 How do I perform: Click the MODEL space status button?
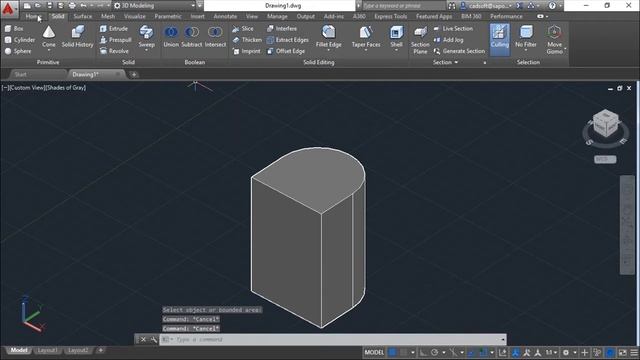374,352
